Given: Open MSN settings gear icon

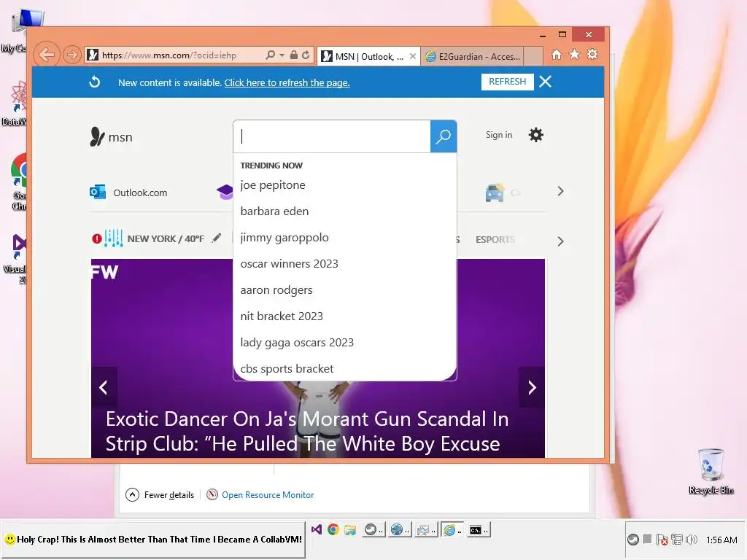Looking at the screenshot, I should 536,135.
